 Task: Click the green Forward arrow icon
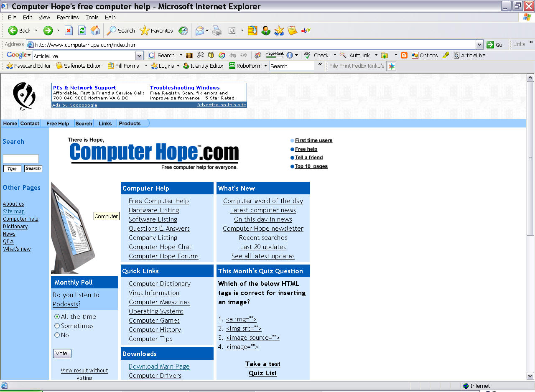tap(48, 31)
